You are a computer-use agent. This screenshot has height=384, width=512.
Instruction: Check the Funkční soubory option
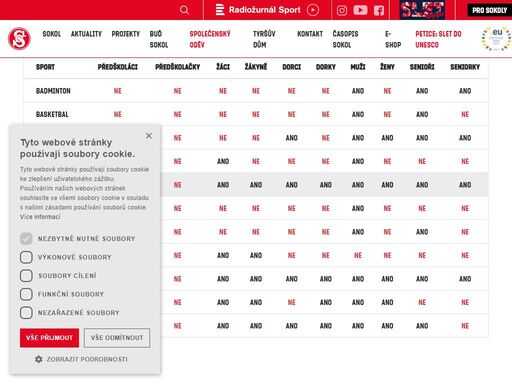pyautogui.click(x=26, y=294)
